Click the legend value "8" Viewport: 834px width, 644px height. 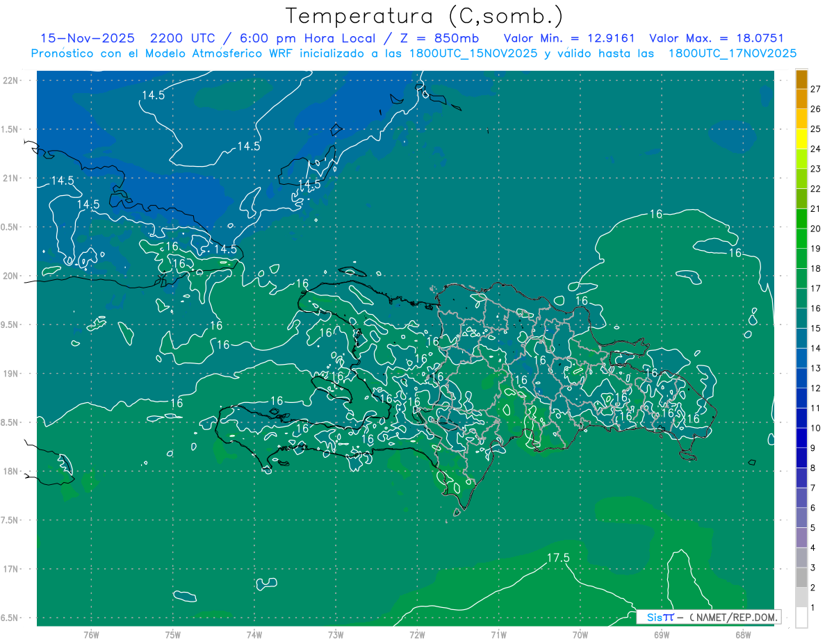813,468
